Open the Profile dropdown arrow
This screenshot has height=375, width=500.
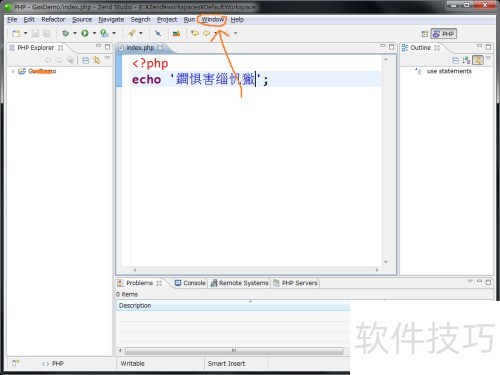point(114,33)
